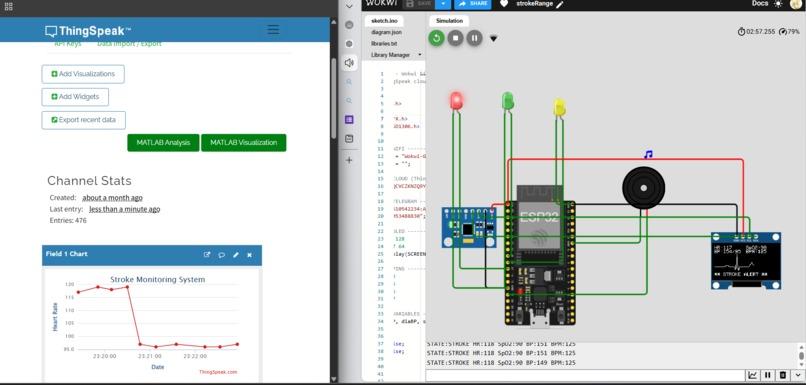Restart the Wokwi simulation

[x=436, y=38]
